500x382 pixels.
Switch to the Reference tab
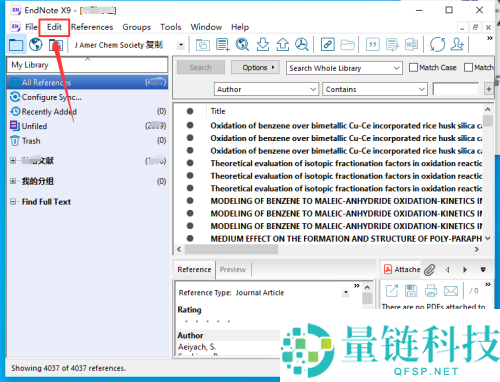[194, 269]
